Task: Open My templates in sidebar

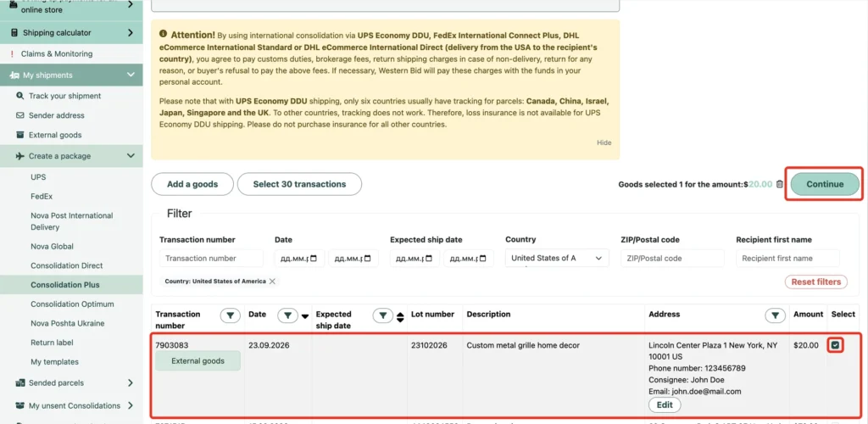Action: click(x=55, y=362)
